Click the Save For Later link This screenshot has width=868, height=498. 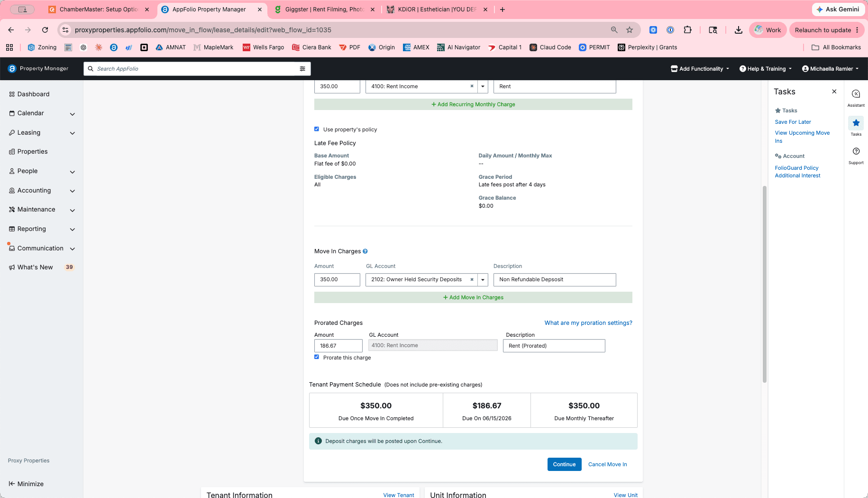click(x=793, y=122)
